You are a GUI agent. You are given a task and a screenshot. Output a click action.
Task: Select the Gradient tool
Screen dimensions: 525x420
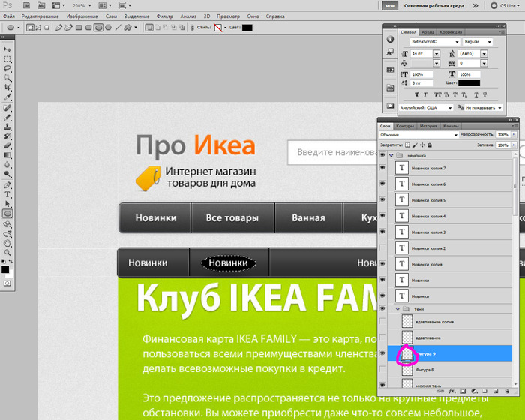(7, 155)
